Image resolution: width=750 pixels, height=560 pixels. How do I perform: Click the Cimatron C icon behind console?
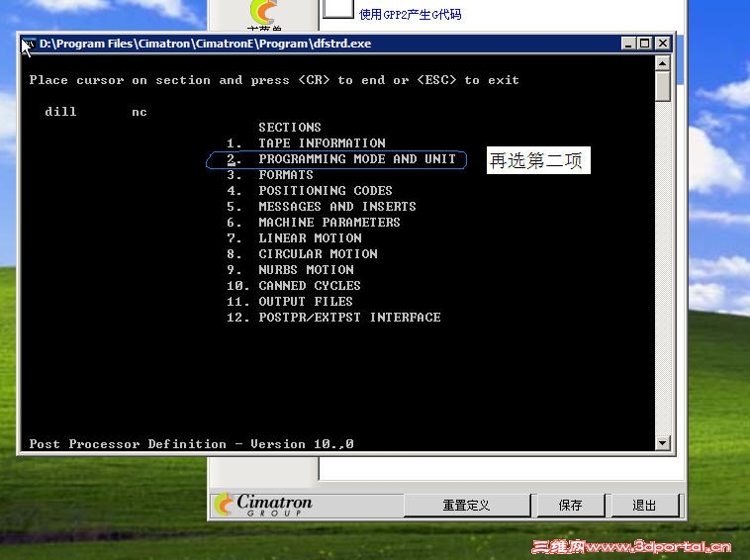pyautogui.click(x=263, y=12)
